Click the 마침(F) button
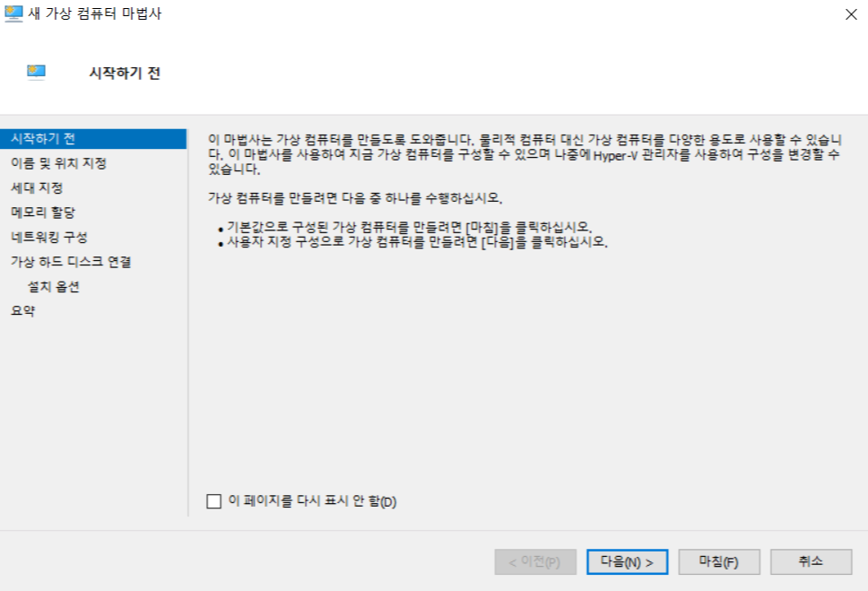Viewport: 868px width, 591px height. [719, 562]
